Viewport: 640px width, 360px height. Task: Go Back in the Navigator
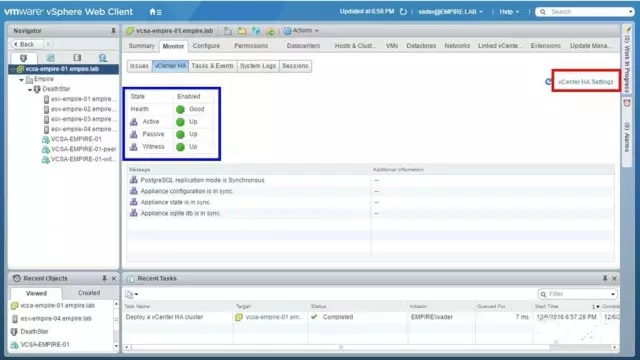tap(24, 44)
